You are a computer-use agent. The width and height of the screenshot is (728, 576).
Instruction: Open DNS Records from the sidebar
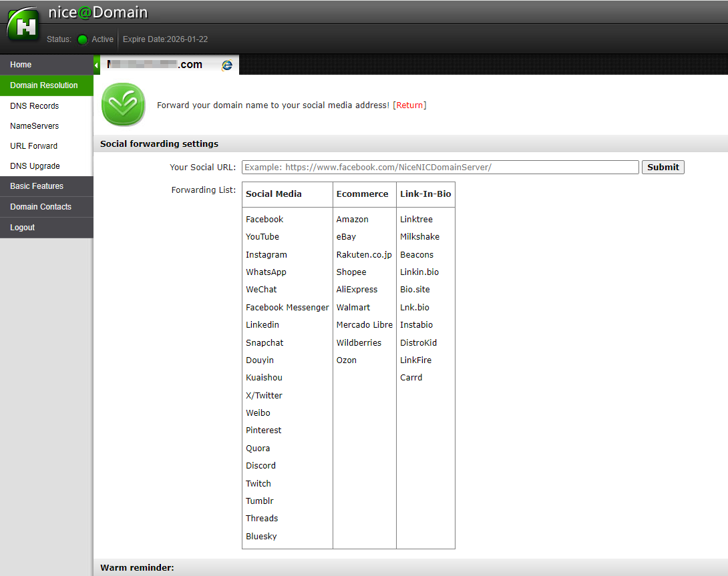34,105
